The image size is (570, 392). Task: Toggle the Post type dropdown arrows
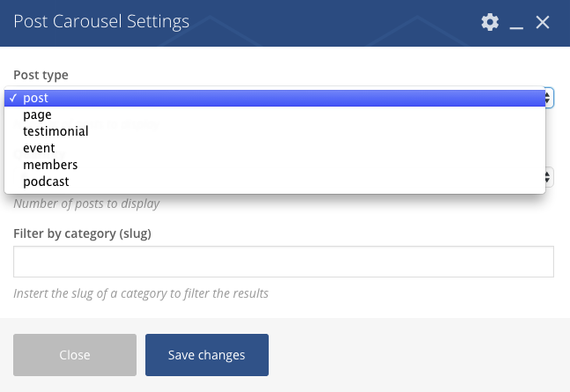[548, 98]
